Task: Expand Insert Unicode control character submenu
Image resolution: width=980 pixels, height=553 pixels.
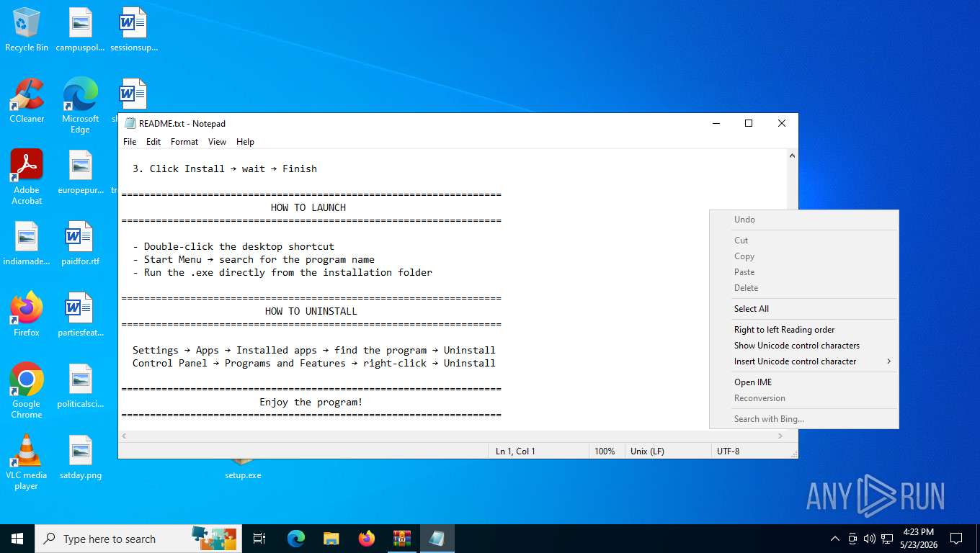Action: [x=804, y=361]
